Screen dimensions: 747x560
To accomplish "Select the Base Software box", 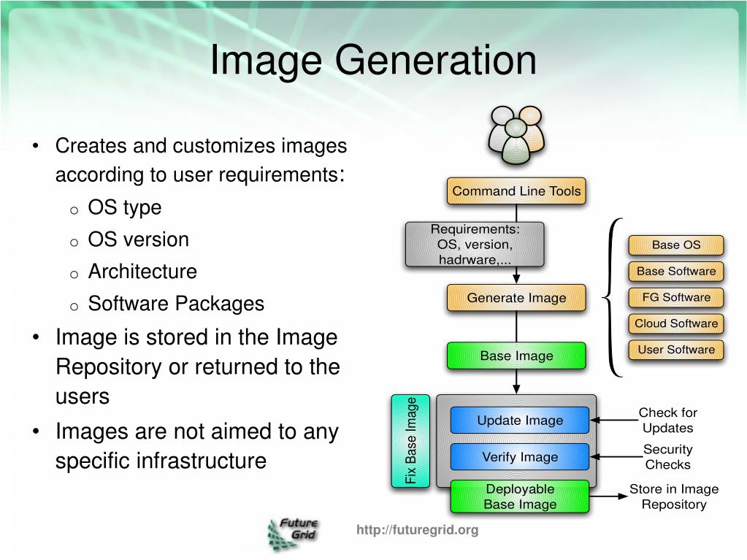I will (x=676, y=272).
